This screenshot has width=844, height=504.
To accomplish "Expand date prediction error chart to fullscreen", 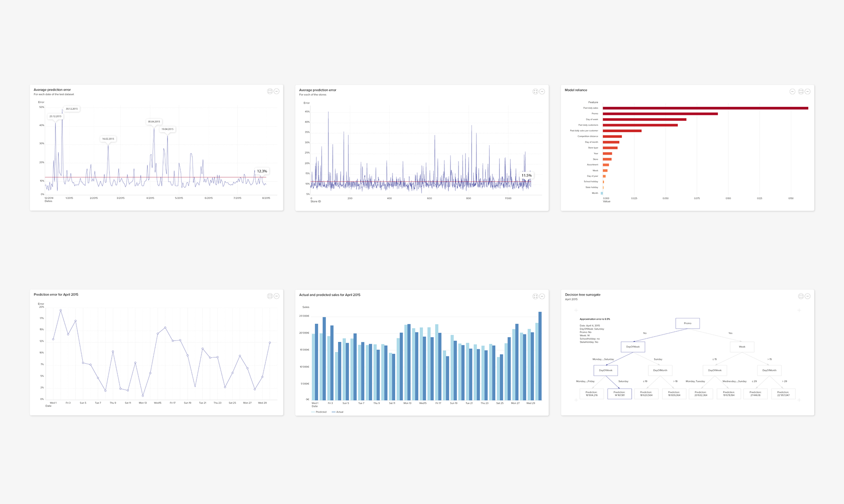I will coord(270,91).
